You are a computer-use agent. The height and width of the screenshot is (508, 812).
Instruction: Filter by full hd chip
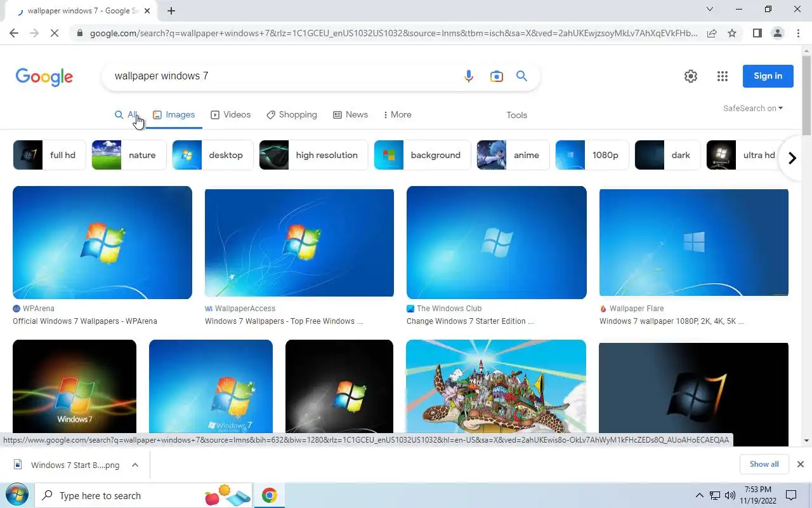click(49, 155)
